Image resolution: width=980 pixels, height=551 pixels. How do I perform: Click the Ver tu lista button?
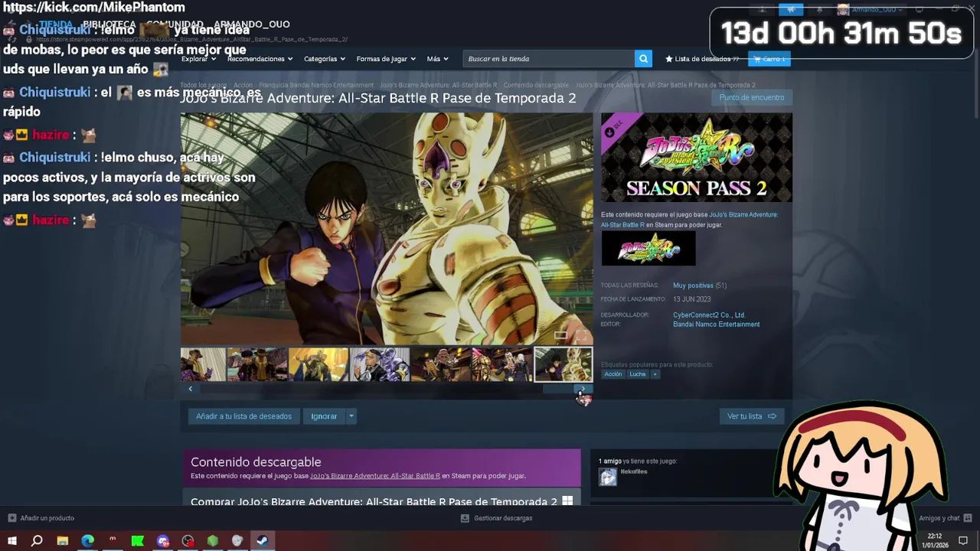751,416
